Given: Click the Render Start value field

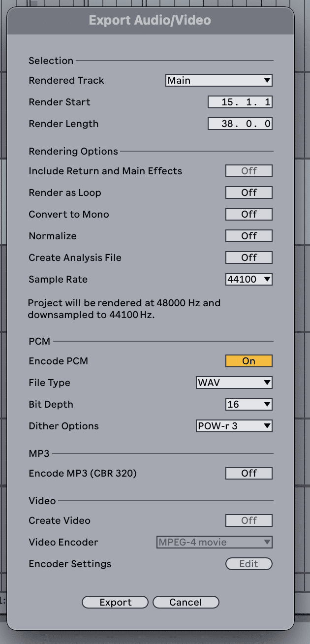Looking at the screenshot, I should click(x=240, y=102).
